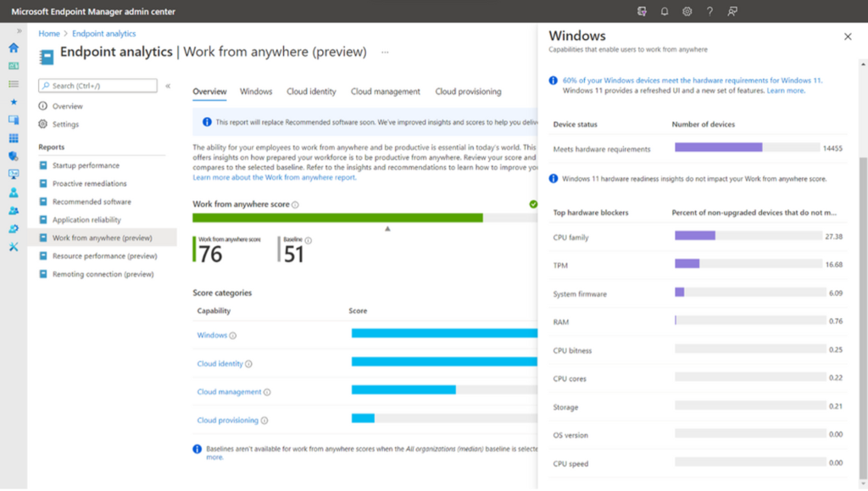Screen dimensions: 868x491
Task: Open Groups icon in left rail
Action: (x=14, y=211)
